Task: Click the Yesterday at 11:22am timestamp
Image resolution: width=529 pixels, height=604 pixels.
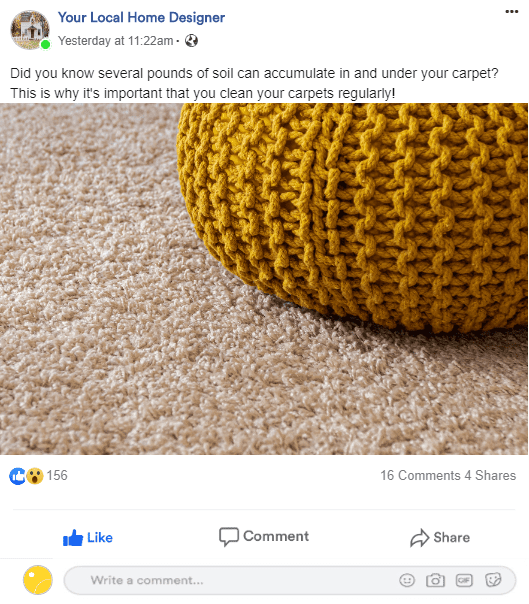Action: point(116,40)
